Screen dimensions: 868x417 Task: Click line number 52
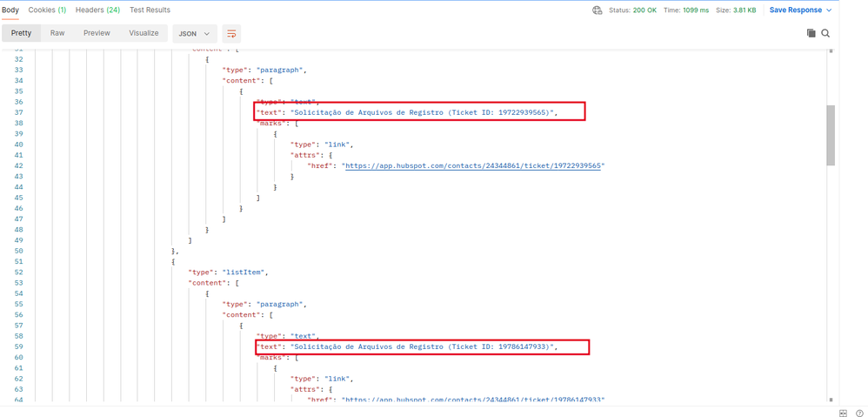click(18, 272)
